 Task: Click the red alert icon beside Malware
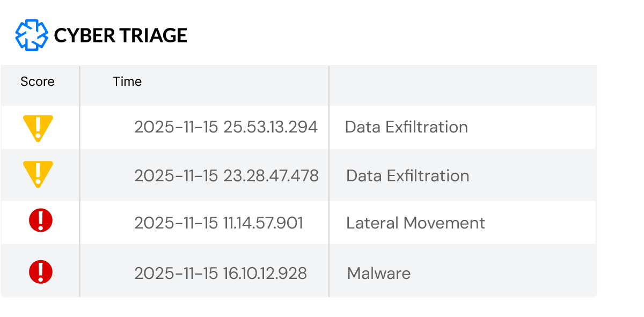click(40, 272)
